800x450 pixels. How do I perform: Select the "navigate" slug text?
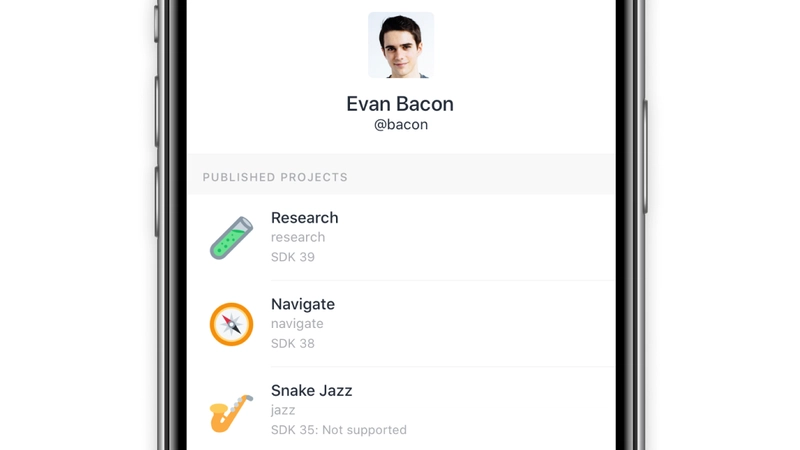tap(297, 324)
